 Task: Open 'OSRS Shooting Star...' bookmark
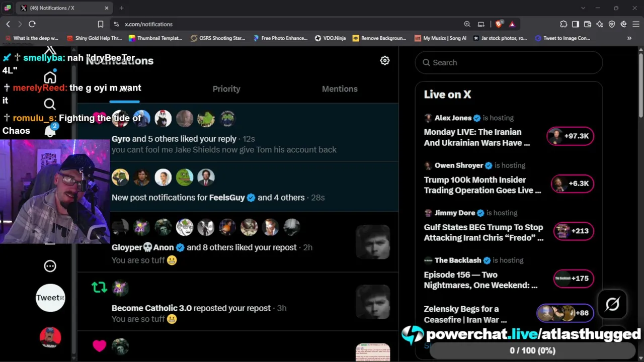[218, 38]
